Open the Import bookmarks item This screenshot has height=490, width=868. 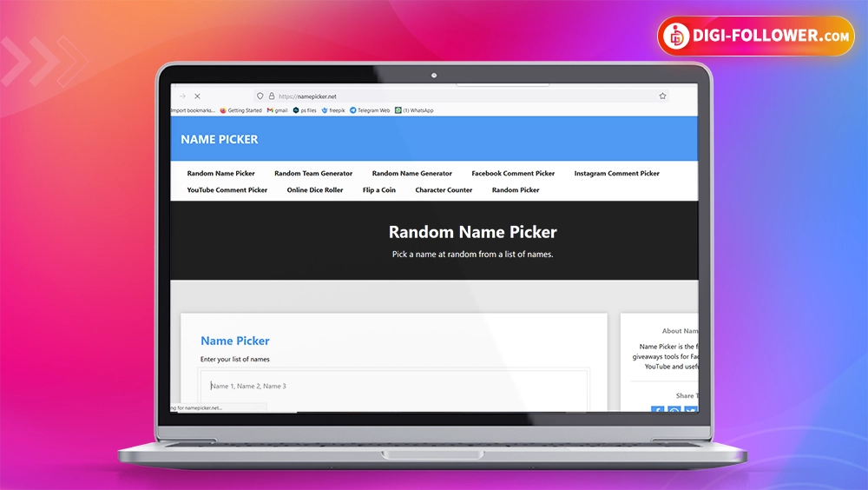[x=193, y=110]
